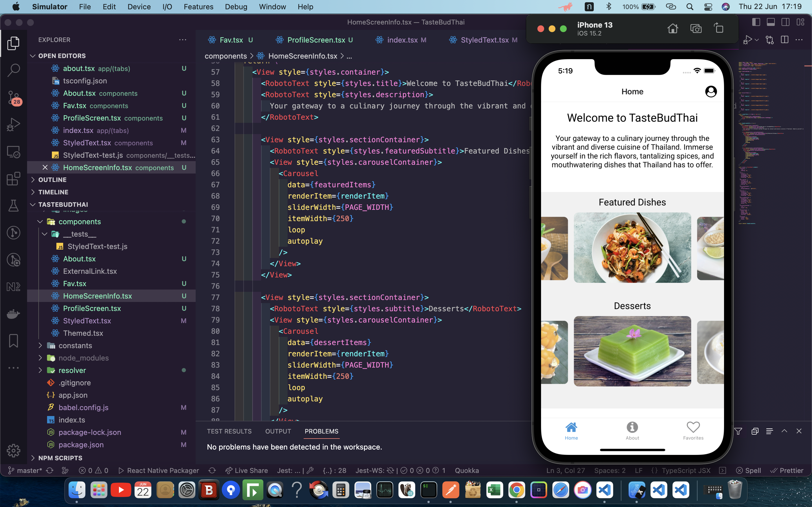This screenshot has height=507, width=812.
Task: Click Live Share in the status bar
Action: click(247, 470)
